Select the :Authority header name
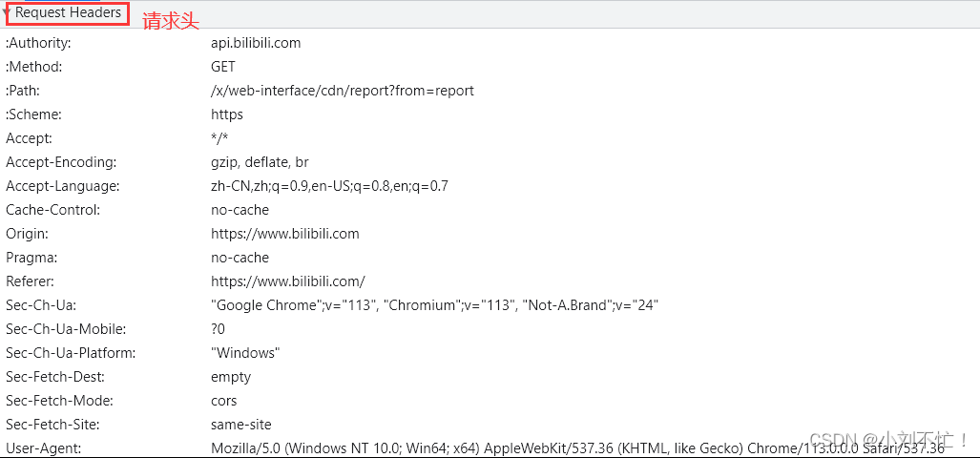This screenshot has height=458, width=980. (39, 43)
